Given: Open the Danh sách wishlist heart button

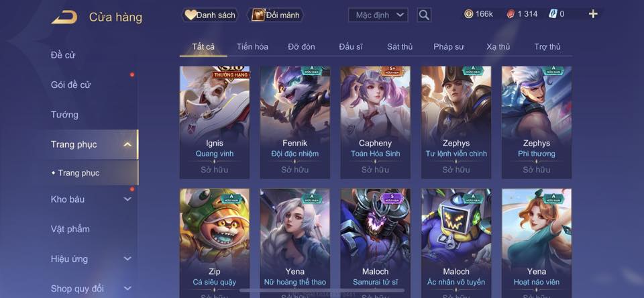Looking at the screenshot, I should tap(210, 15).
